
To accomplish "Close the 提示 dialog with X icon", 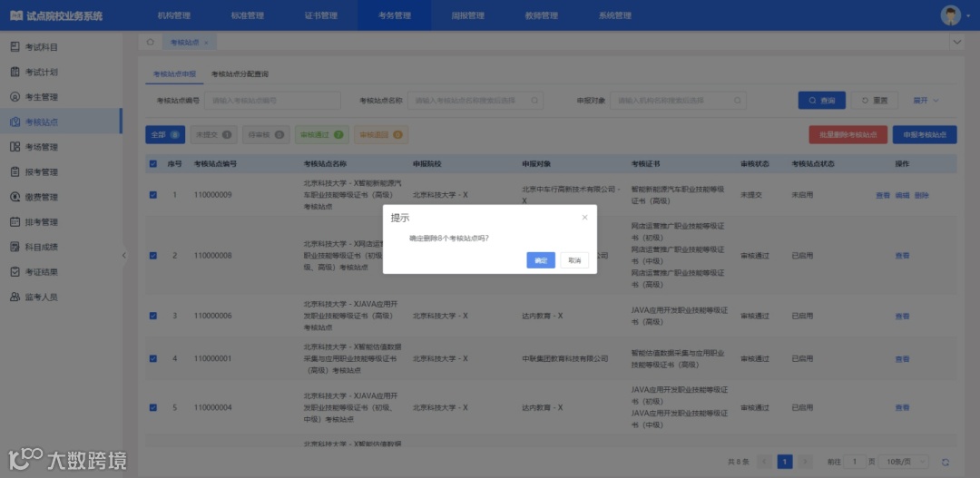I will tap(585, 218).
